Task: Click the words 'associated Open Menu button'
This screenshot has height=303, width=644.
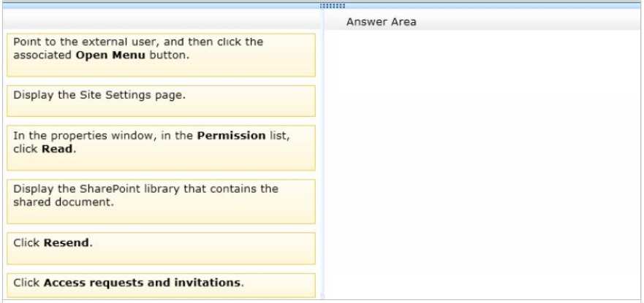Action: 101,55
